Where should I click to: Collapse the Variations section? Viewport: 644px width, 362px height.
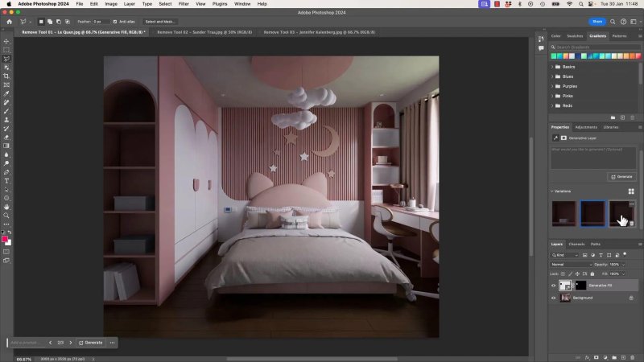coord(552,191)
